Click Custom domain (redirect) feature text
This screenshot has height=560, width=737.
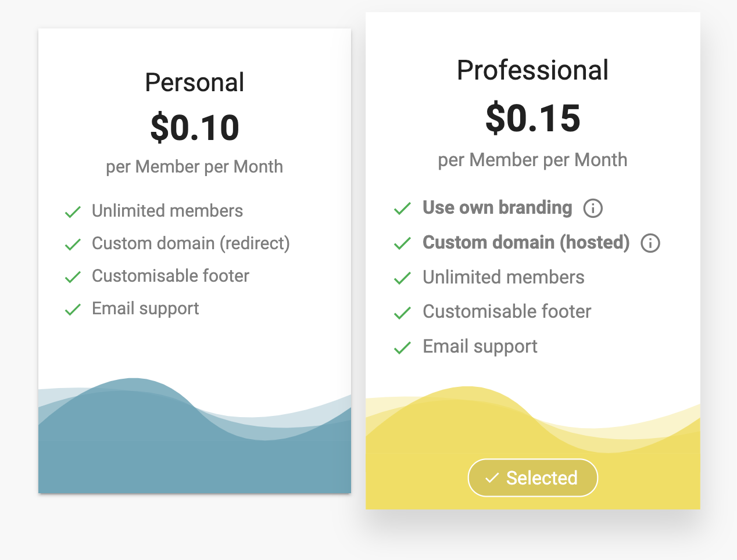pyautogui.click(x=191, y=243)
